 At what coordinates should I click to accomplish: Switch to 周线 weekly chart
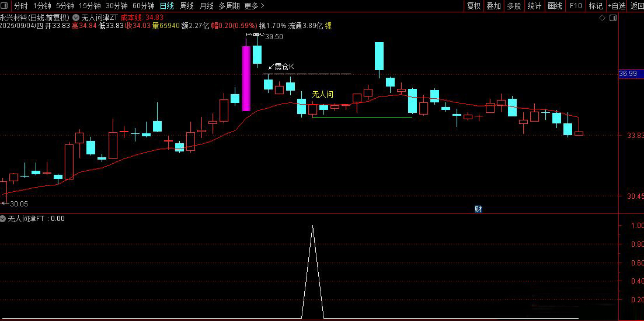[187, 6]
